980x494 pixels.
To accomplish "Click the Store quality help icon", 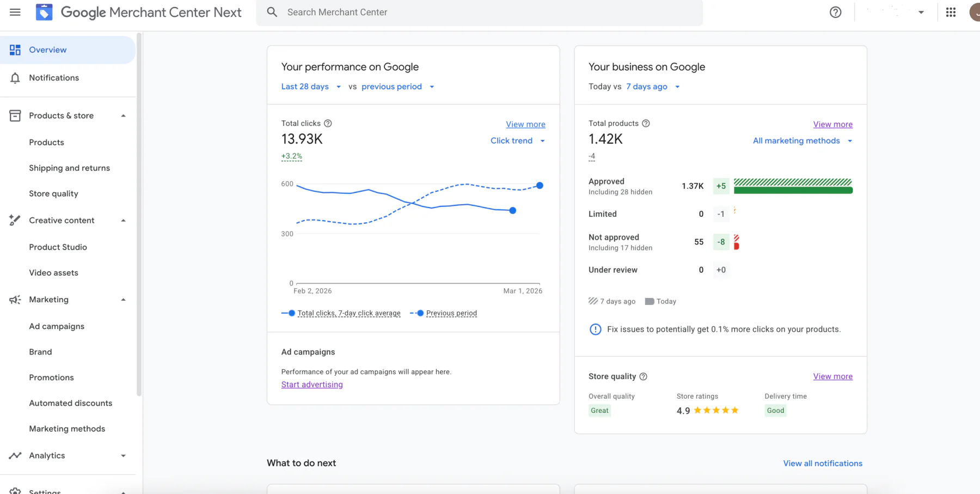I will click(x=643, y=376).
